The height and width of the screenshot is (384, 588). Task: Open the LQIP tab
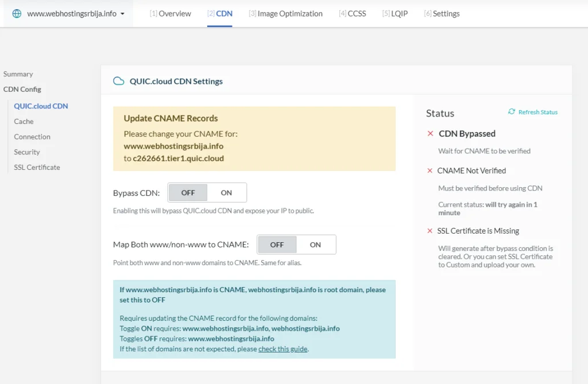coord(395,14)
